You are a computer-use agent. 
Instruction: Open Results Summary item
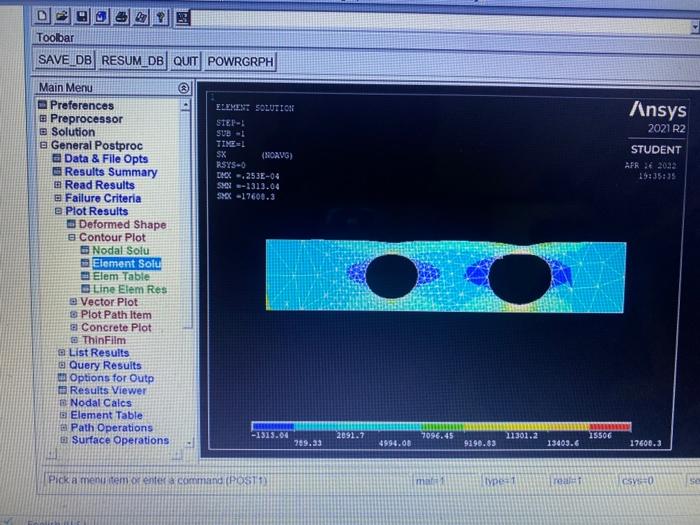point(111,172)
